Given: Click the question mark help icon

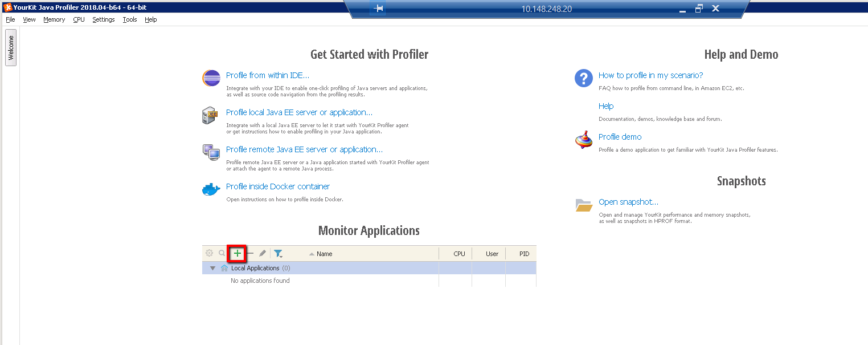Looking at the screenshot, I should coord(583,78).
